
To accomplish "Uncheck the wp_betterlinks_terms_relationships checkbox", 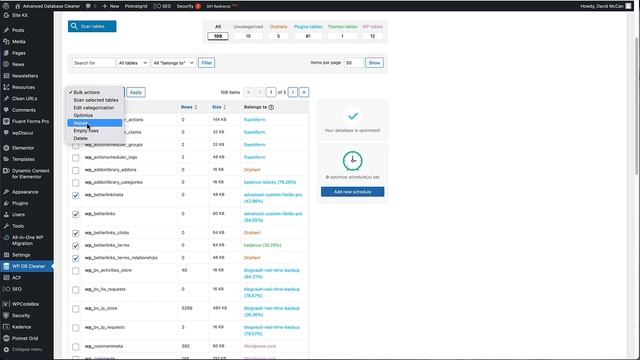I will click(x=76, y=258).
